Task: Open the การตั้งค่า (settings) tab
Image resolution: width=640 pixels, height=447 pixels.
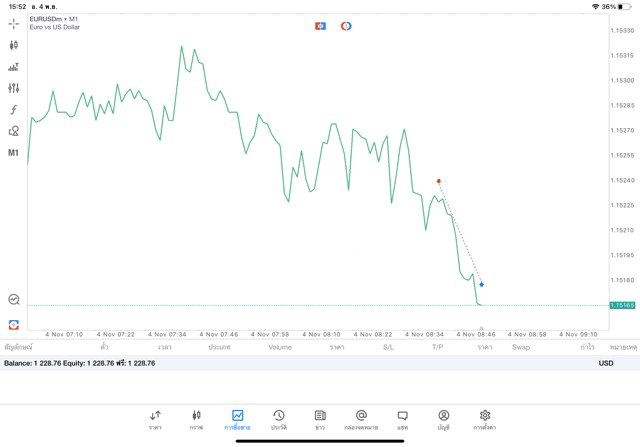Action: pos(485,420)
